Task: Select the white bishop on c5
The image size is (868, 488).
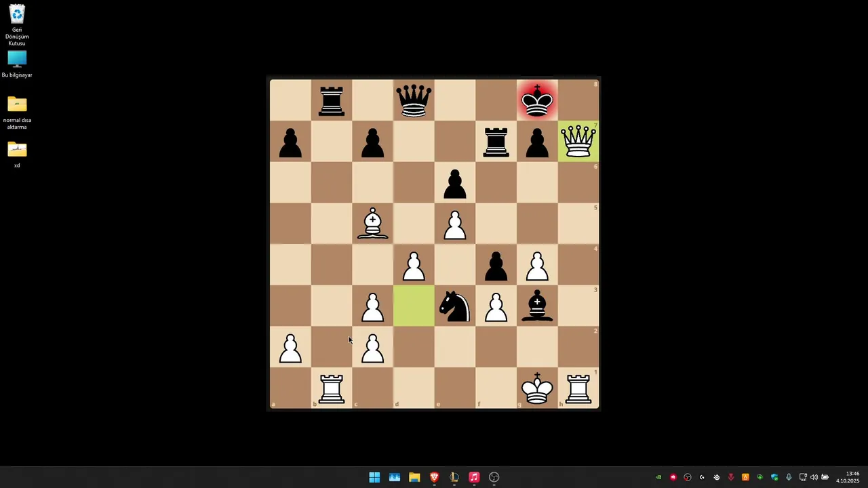Action: coord(372,224)
